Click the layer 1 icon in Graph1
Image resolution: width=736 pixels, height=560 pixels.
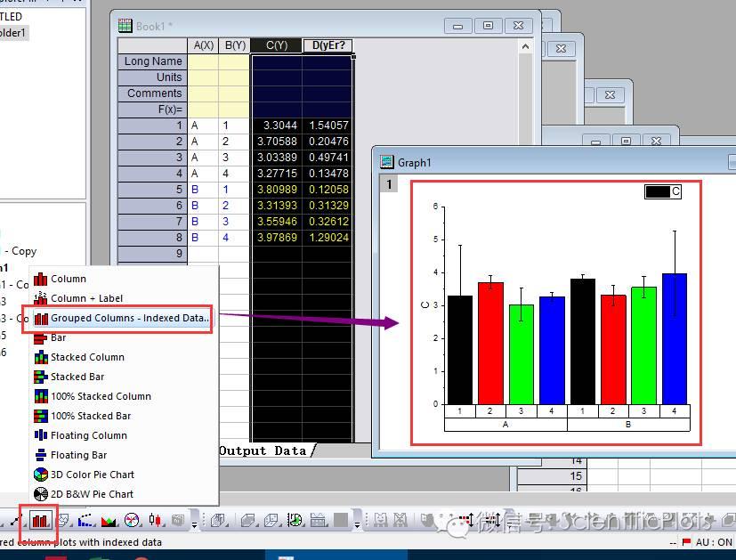[x=389, y=184]
